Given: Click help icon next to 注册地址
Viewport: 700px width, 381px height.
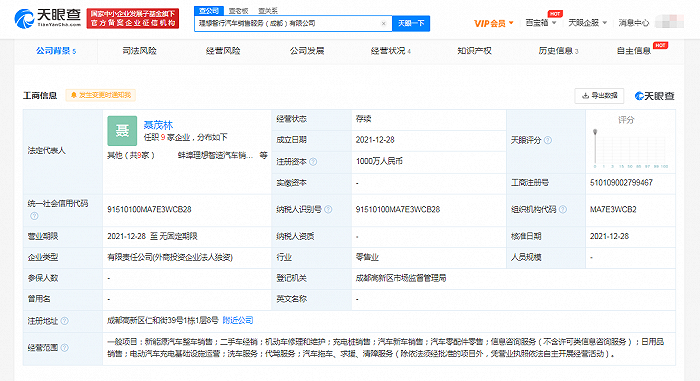Looking at the screenshot, I should coord(64,321).
